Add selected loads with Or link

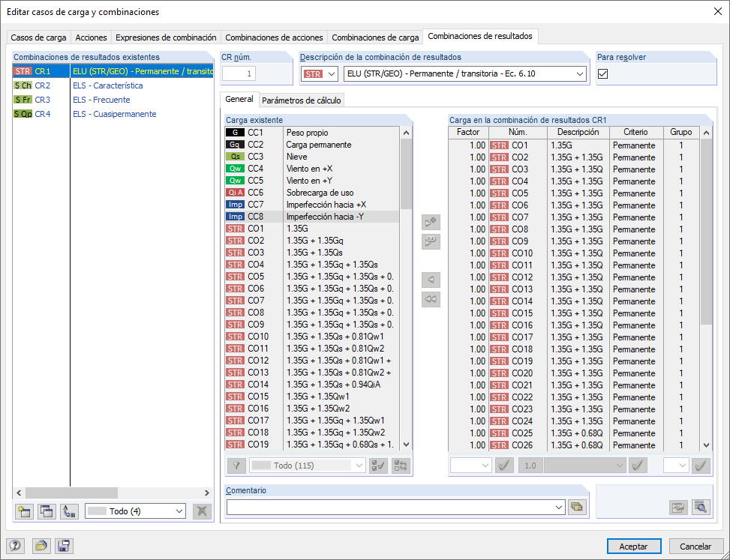(x=431, y=241)
